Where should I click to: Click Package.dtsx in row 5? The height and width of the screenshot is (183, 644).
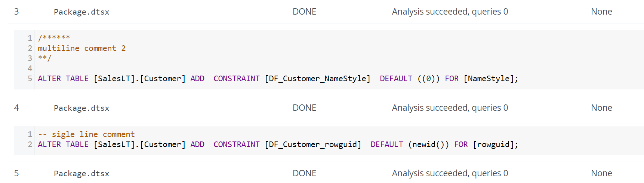[x=81, y=174]
